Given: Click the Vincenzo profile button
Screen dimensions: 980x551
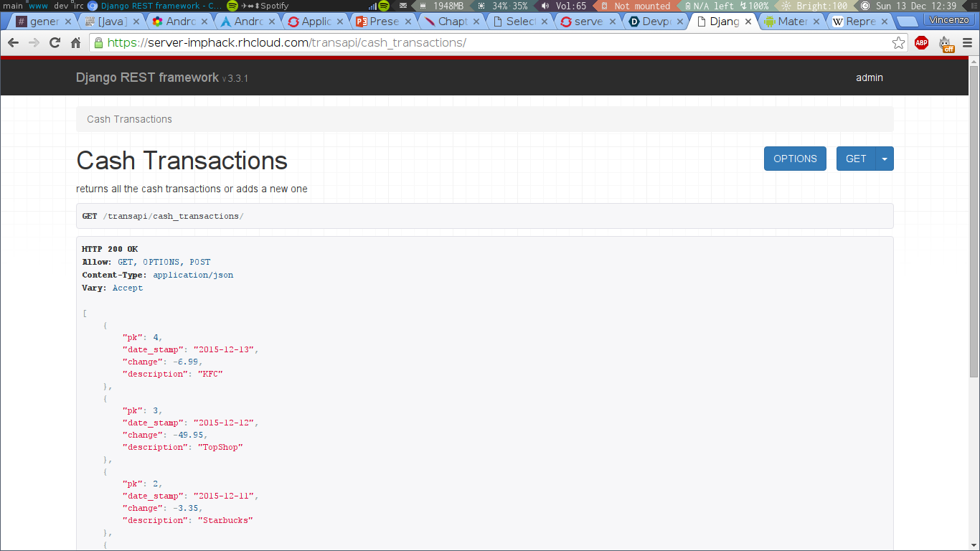Looking at the screenshot, I should coord(949,20).
